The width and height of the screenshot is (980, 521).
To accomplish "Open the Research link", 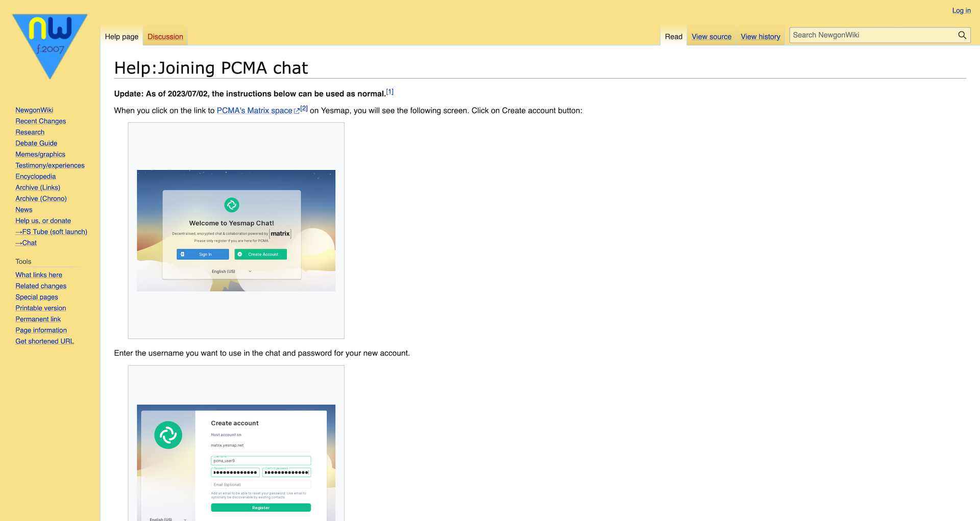I will 30,132.
